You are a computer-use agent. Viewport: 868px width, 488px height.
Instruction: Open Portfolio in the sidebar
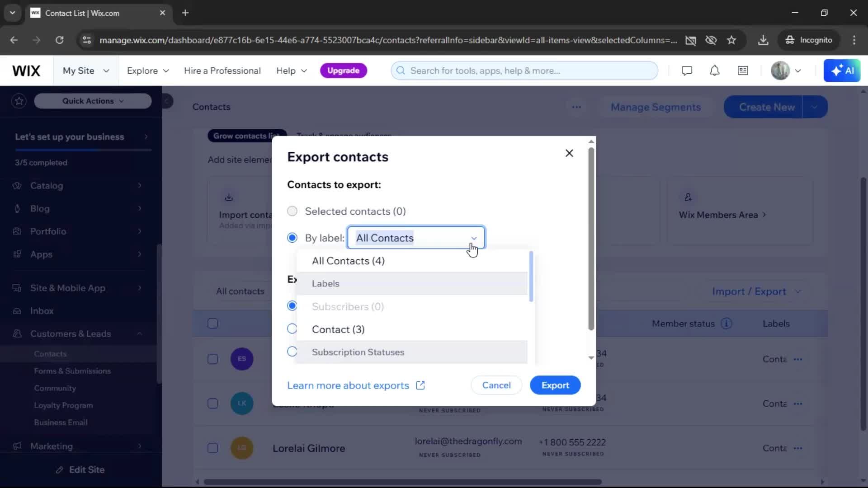point(80,231)
